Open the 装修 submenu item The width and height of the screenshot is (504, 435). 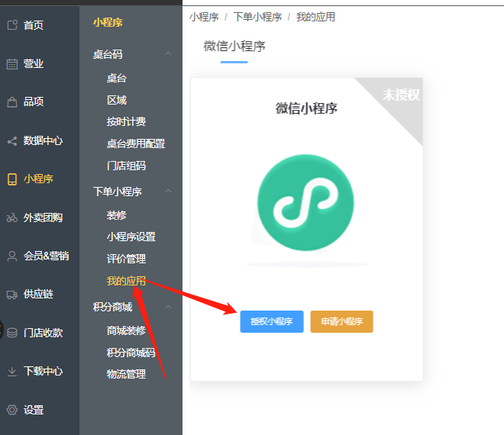click(x=117, y=215)
